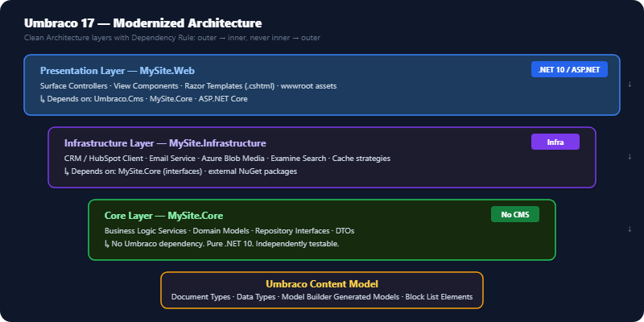Select the Presentation Layer — MySite.Web heading

(118, 71)
